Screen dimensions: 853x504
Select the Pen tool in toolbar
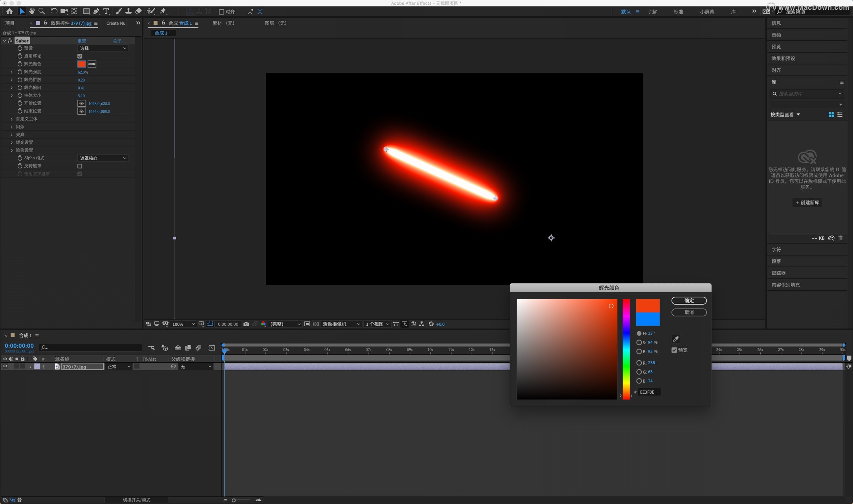(x=96, y=11)
